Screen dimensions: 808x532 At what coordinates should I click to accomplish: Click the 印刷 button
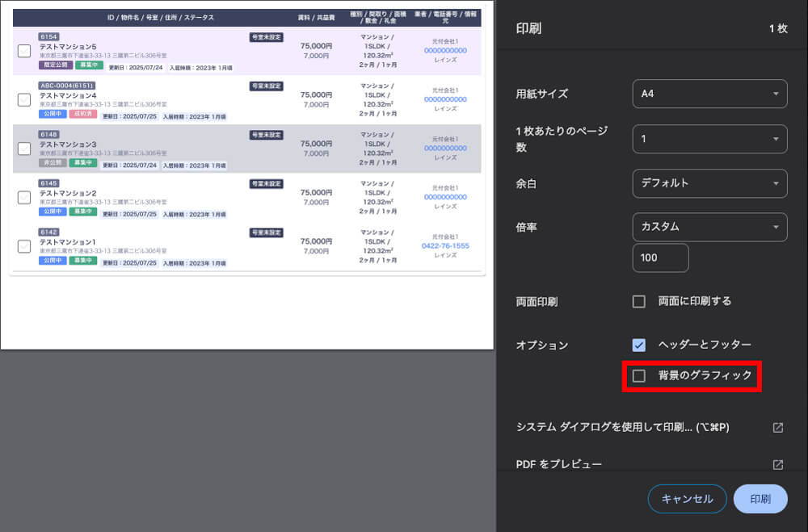pyautogui.click(x=760, y=499)
